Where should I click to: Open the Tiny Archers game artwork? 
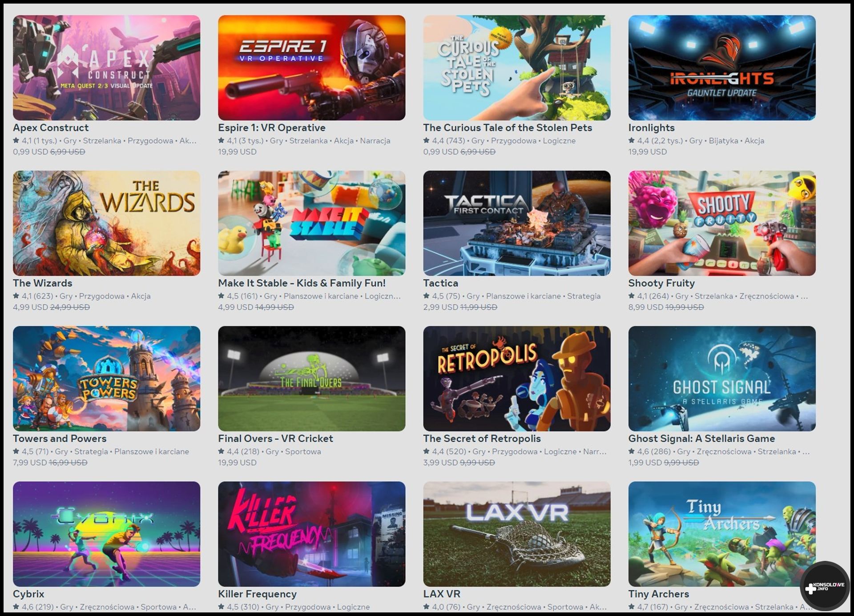(x=722, y=534)
